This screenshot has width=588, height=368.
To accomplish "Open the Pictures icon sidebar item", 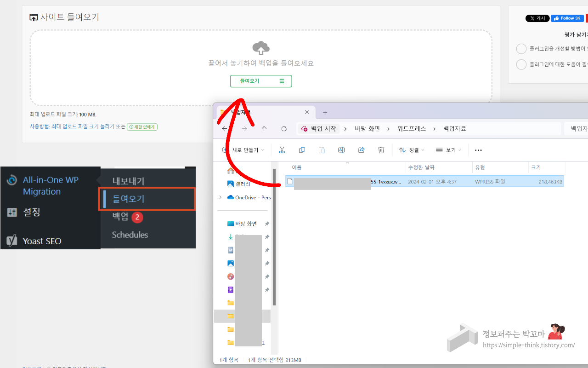I will click(231, 264).
